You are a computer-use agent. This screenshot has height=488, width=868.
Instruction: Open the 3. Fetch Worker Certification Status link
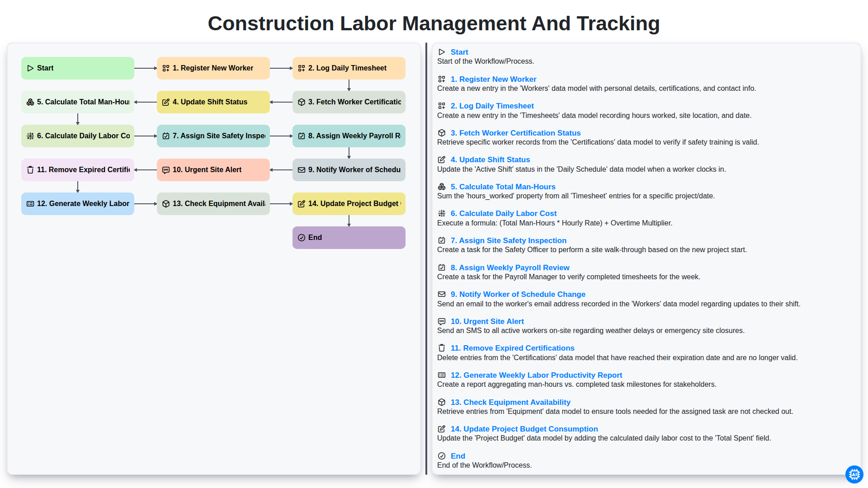coord(515,133)
